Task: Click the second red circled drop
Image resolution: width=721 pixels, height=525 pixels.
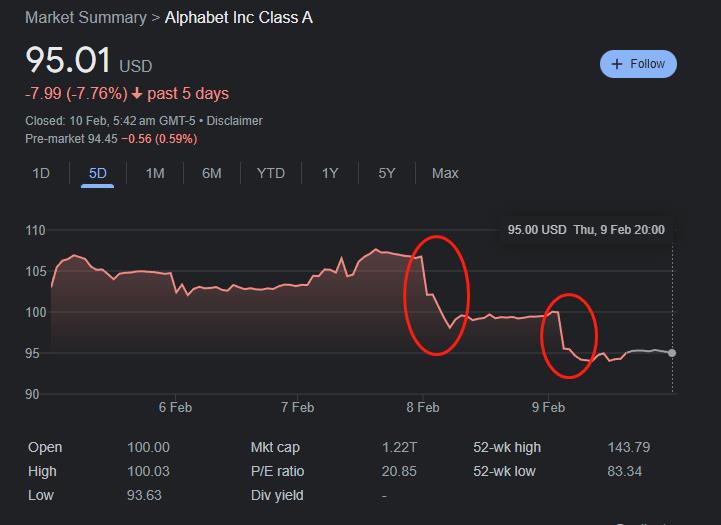Action: 569,335
